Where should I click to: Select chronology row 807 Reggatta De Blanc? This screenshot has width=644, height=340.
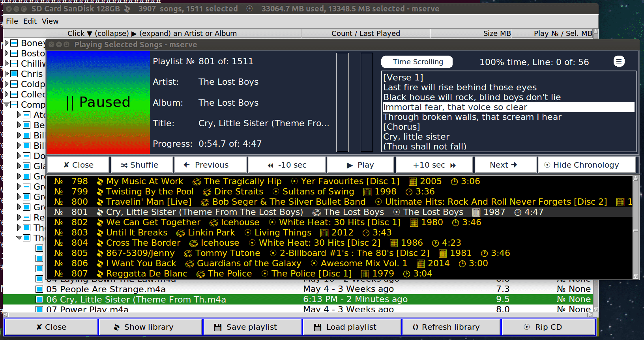(340, 273)
